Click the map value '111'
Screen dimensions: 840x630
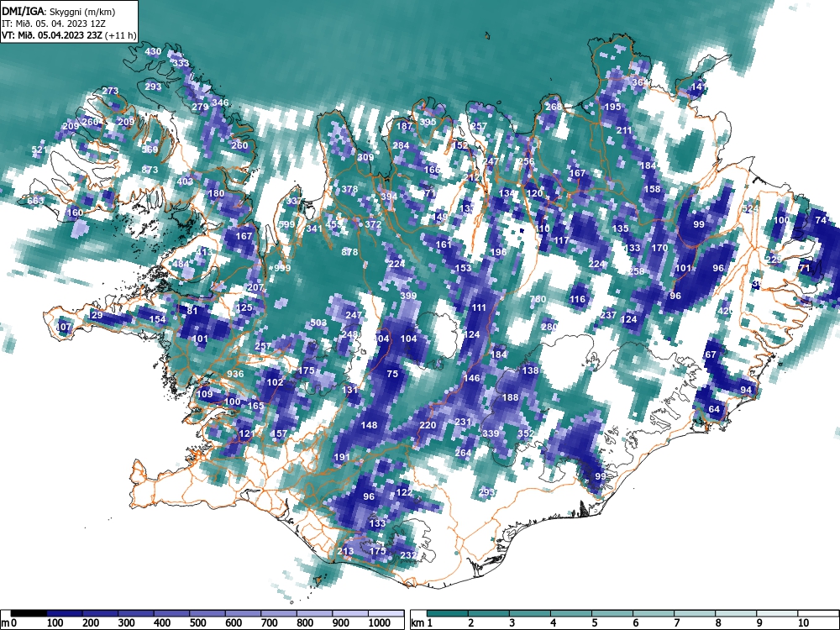(479, 307)
